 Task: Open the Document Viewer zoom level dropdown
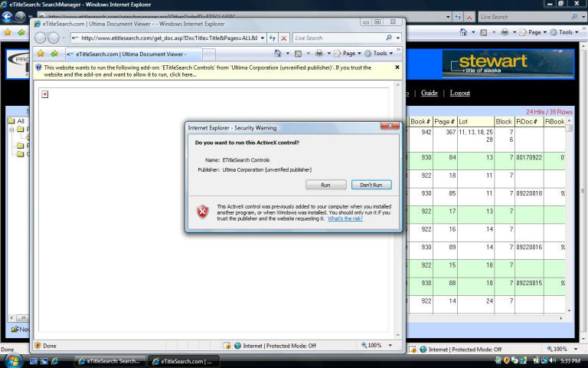[x=390, y=346]
